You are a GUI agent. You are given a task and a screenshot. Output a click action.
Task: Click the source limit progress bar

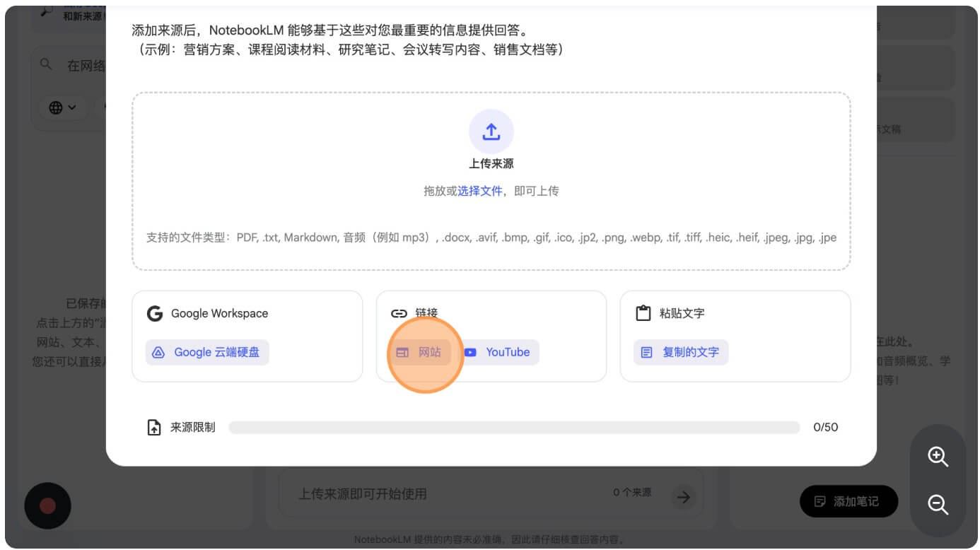tap(516, 427)
